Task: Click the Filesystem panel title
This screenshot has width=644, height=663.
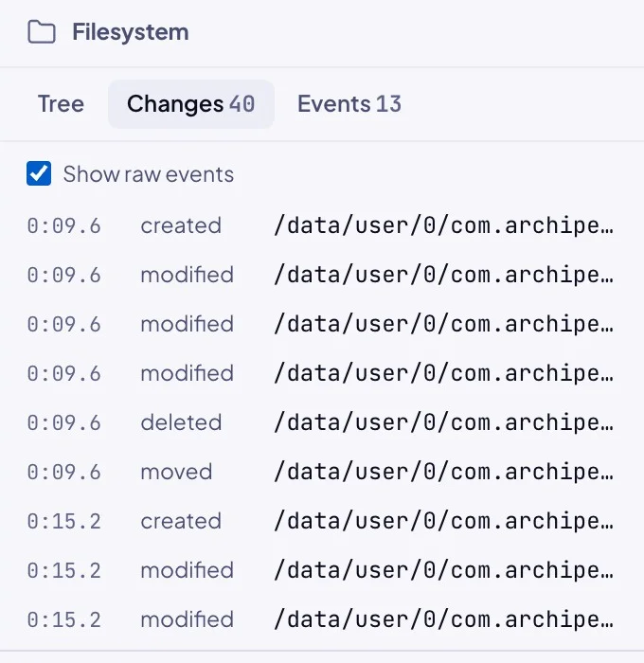Action: (x=131, y=32)
